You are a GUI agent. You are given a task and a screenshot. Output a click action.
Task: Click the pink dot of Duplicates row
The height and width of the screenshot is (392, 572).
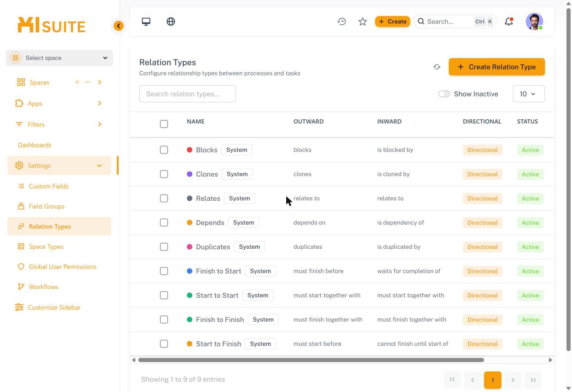(x=190, y=247)
